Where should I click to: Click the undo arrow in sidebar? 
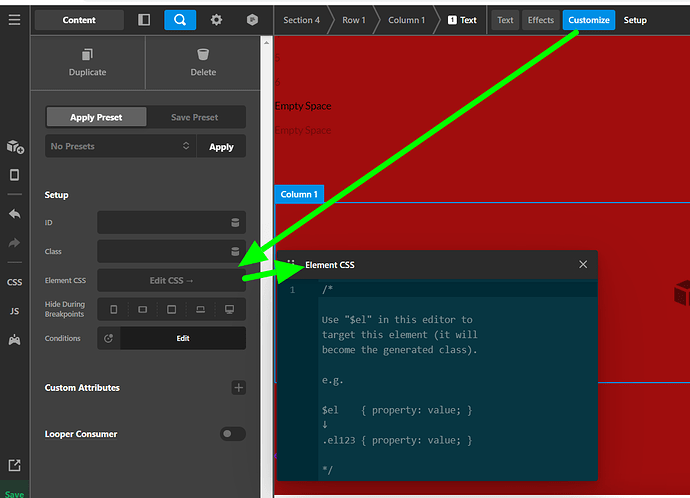pyautogui.click(x=14, y=214)
